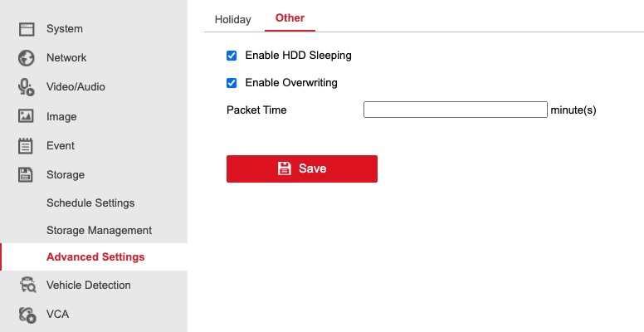
Task: Go to Storage Management submenu
Action: coord(99,230)
